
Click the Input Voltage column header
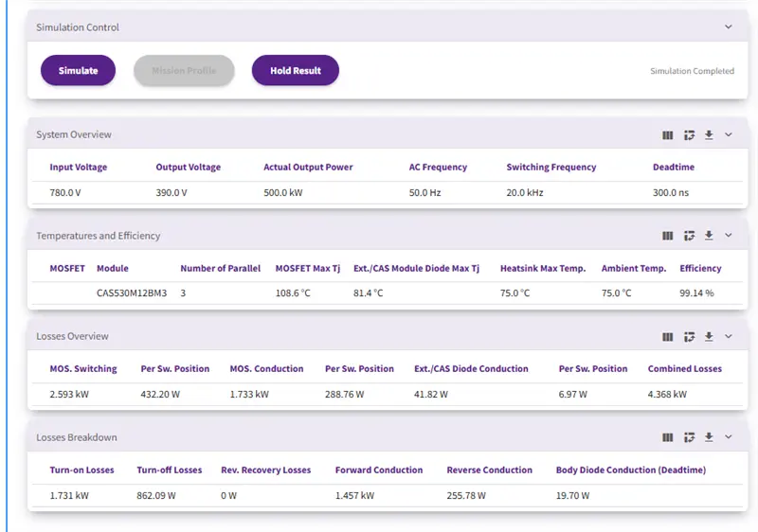point(79,167)
